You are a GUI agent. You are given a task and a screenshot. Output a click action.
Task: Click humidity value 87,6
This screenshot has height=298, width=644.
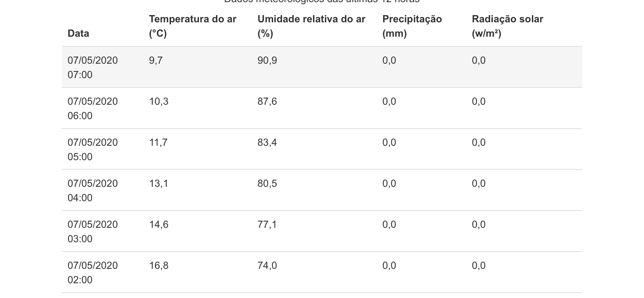click(267, 101)
